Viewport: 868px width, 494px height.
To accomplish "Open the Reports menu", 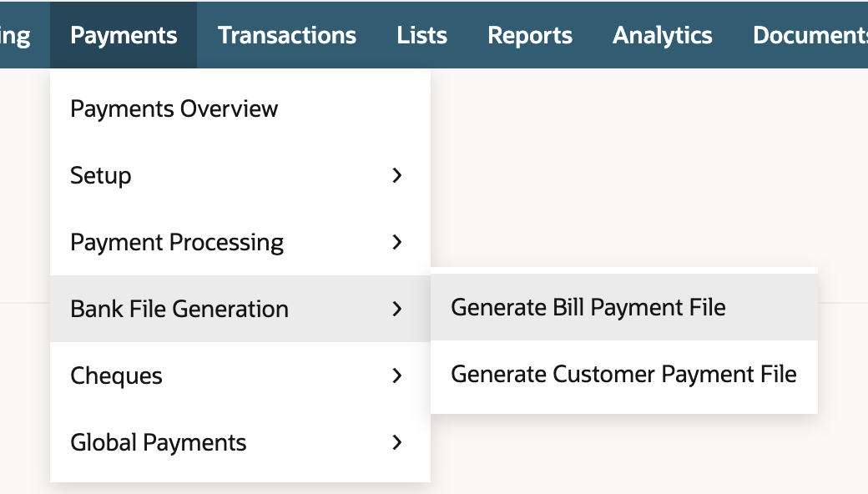I will point(530,35).
